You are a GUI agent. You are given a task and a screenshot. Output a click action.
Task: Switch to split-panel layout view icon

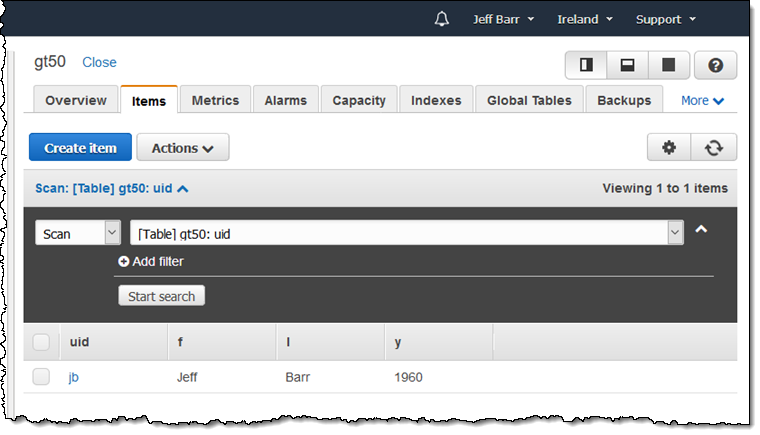(x=586, y=65)
